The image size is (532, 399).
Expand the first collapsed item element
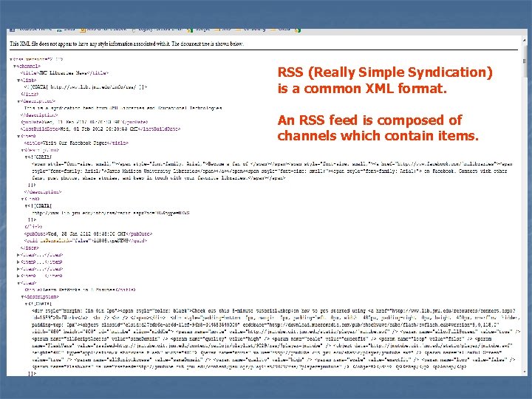pyautogui.click(x=18, y=255)
